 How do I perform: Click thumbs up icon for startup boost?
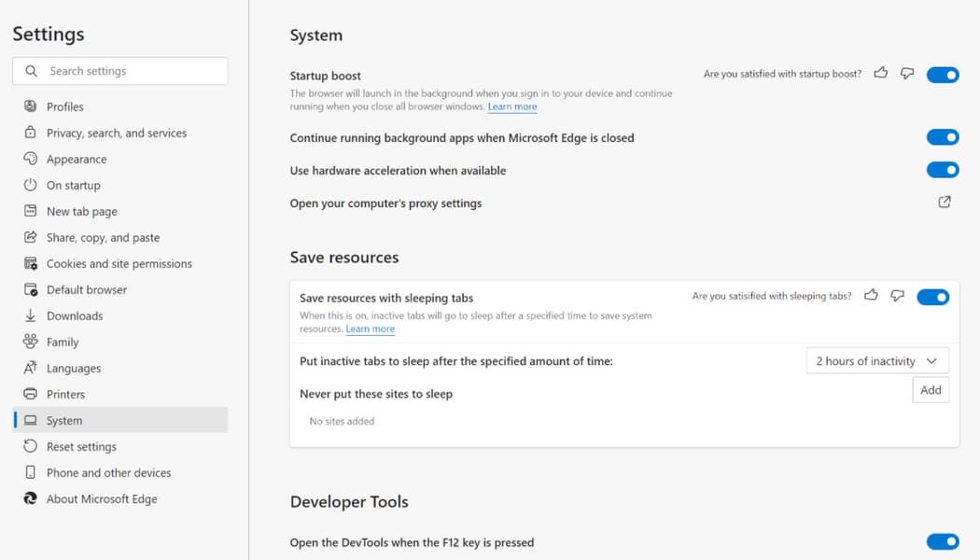tap(880, 73)
